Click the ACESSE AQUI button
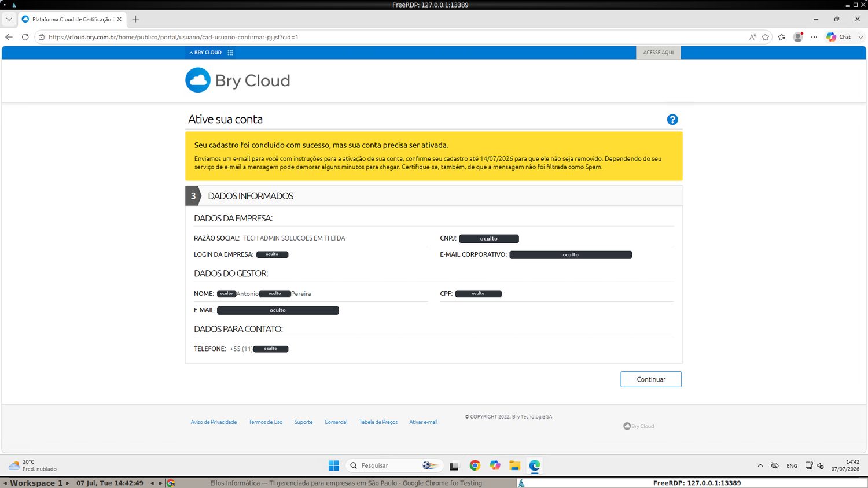The image size is (868, 488). click(x=659, y=53)
